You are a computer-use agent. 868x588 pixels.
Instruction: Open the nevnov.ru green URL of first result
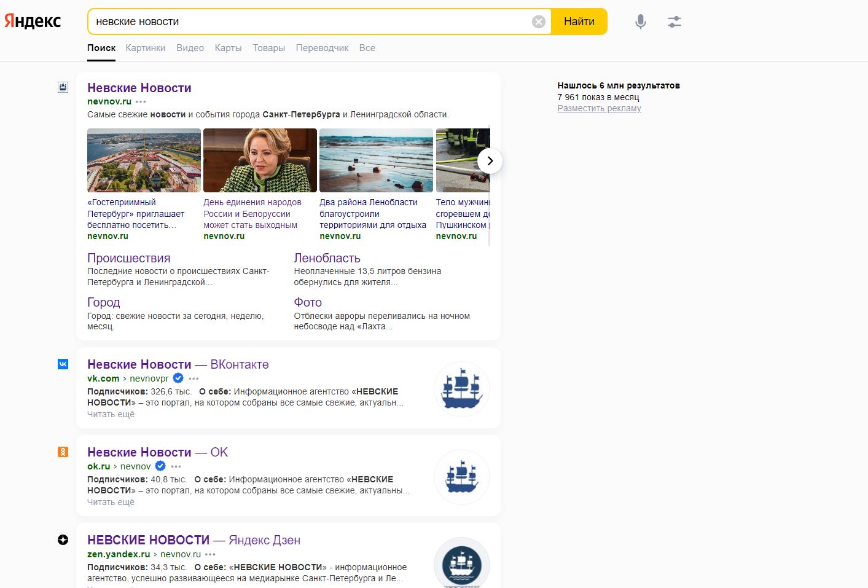(109, 101)
